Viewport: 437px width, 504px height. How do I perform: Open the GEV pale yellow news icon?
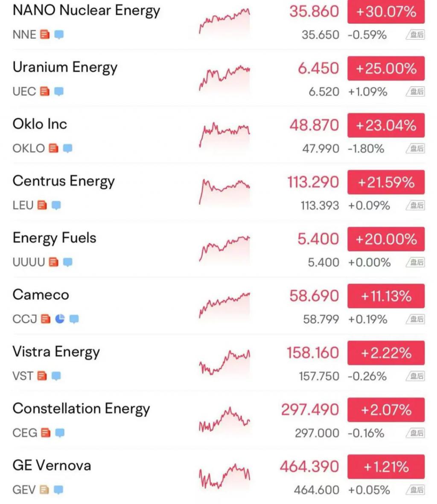point(44,490)
